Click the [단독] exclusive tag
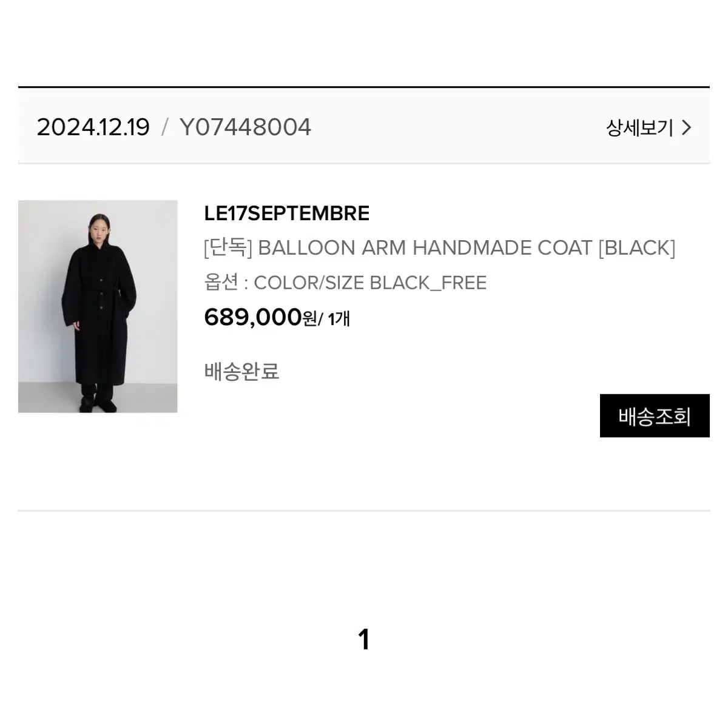728x715 pixels. click(x=228, y=247)
